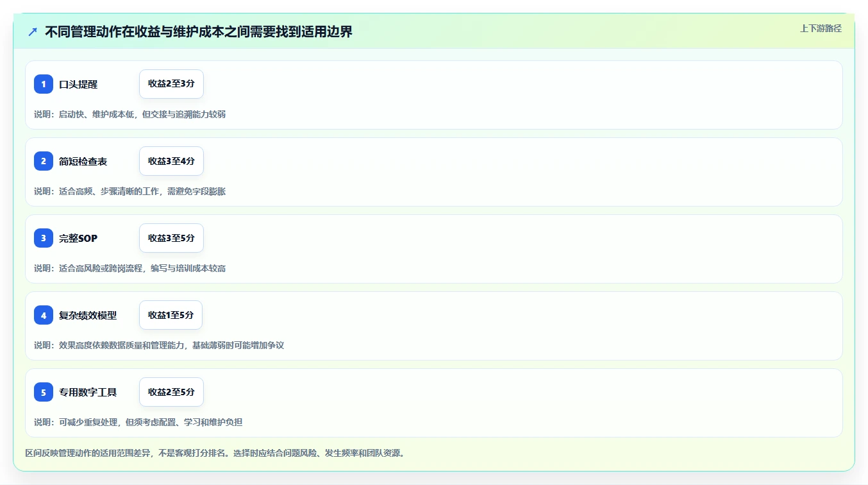868x485 pixels.
Task: Click the number 2 badge for 简短检查表
Action: coord(44,161)
